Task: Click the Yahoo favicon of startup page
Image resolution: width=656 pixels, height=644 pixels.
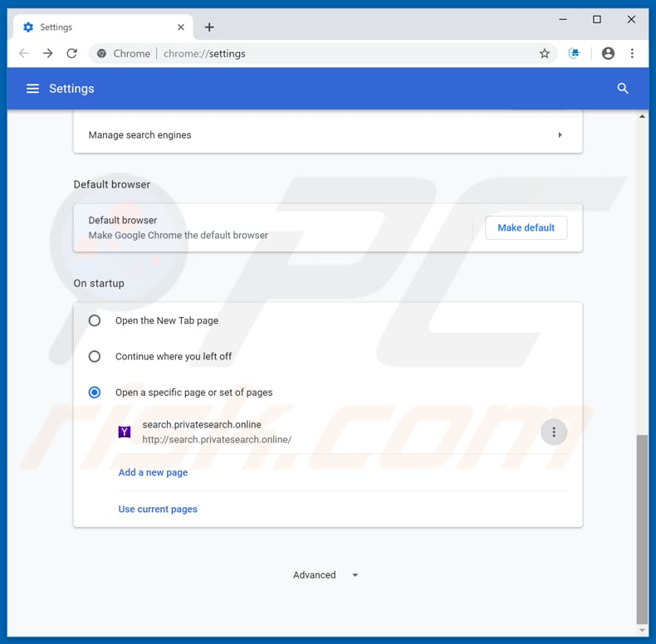Action: [125, 432]
